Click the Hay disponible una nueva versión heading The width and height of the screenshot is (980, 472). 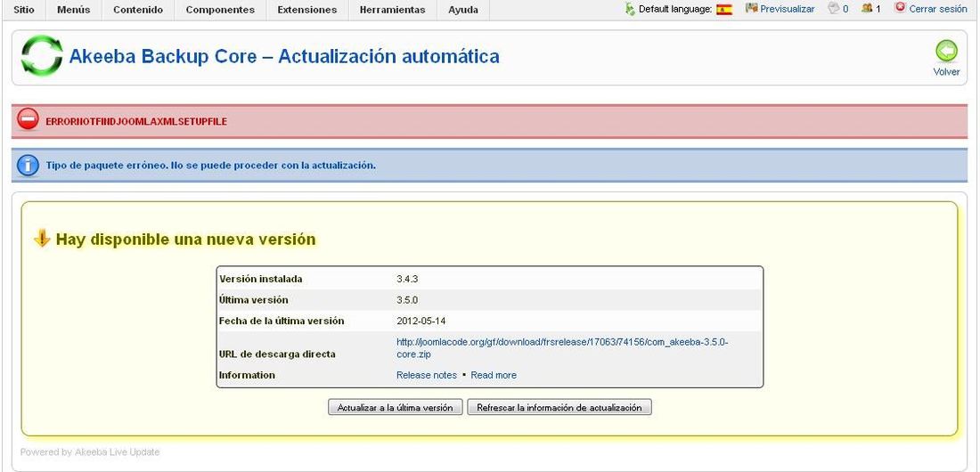point(185,240)
